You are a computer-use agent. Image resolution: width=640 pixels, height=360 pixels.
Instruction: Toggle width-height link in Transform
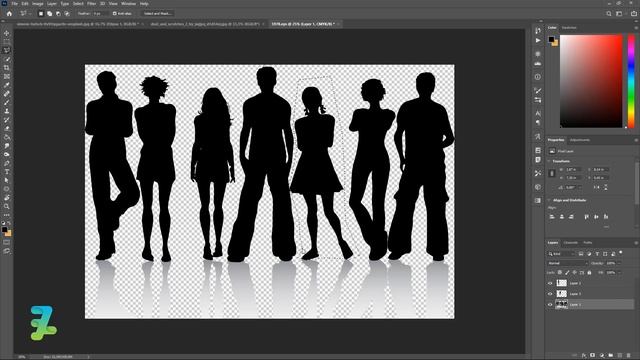pyautogui.click(x=552, y=173)
